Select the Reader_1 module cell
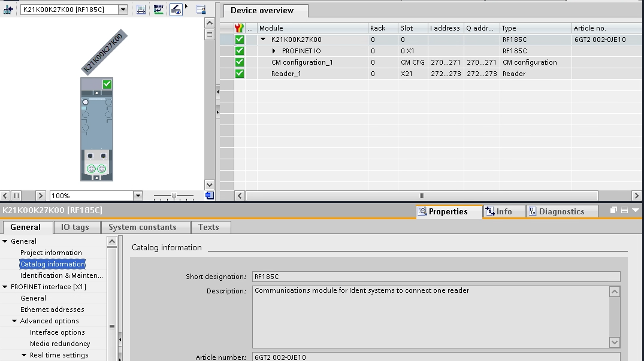 (x=313, y=74)
